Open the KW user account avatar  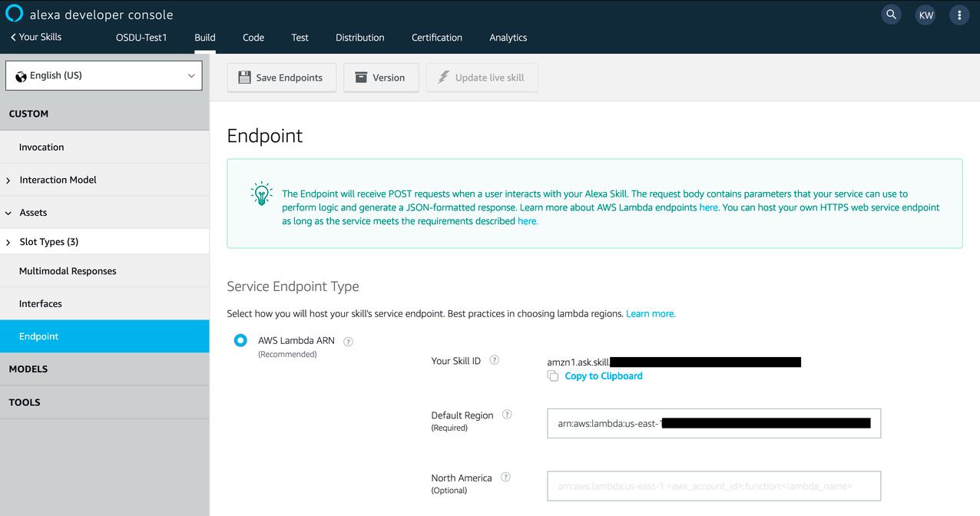coord(925,15)
